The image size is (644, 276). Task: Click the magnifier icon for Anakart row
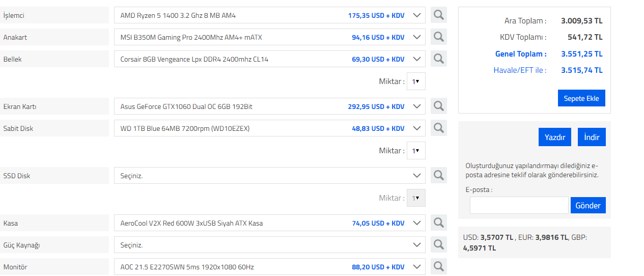pos(438,37)
